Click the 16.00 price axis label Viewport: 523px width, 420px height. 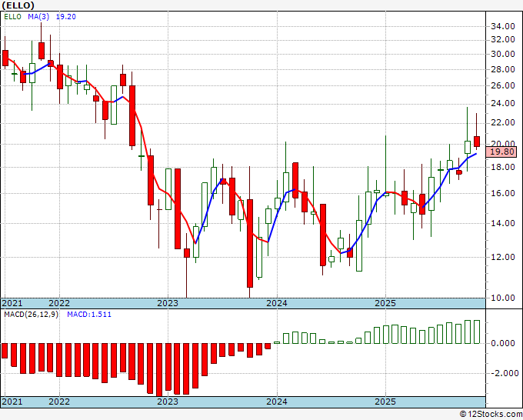point(503,194)
